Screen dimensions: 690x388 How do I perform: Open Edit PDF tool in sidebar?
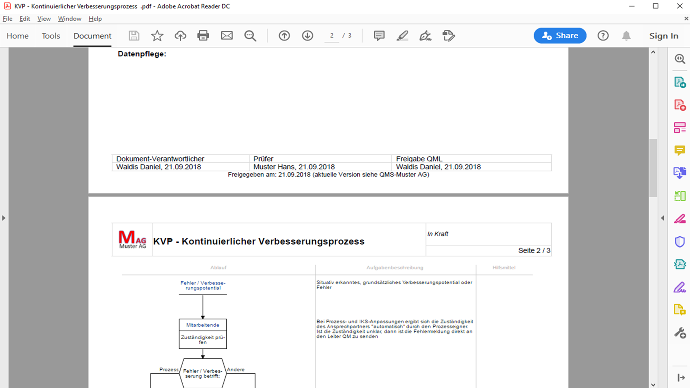pos(680,128)
